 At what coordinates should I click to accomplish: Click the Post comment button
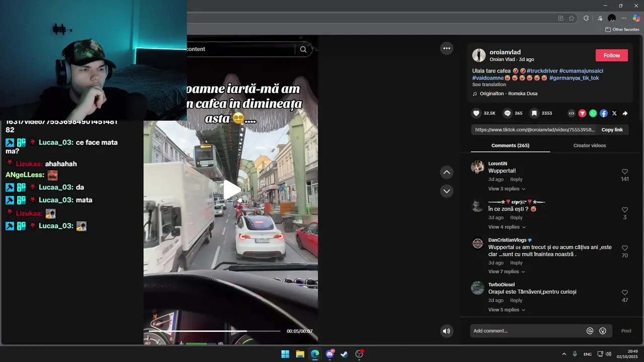coord(626,331)
